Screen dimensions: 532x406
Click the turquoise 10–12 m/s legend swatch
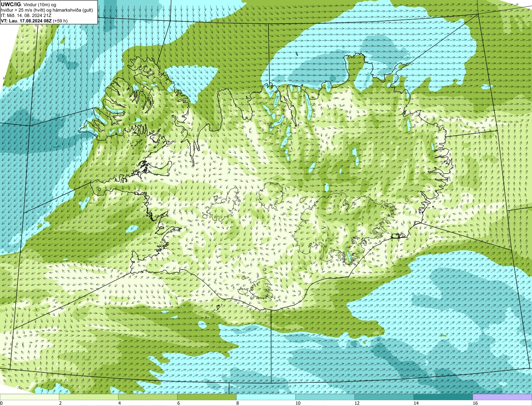pos(325,397)
